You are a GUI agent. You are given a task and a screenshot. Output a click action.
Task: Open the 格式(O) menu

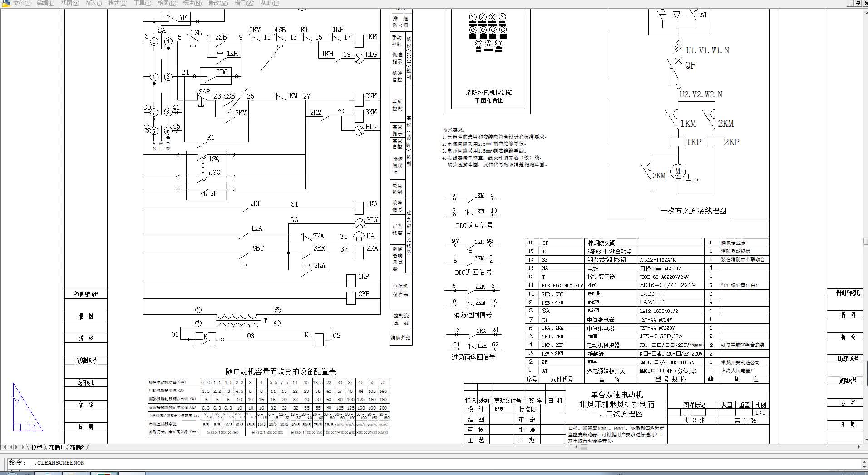point(118,3)
